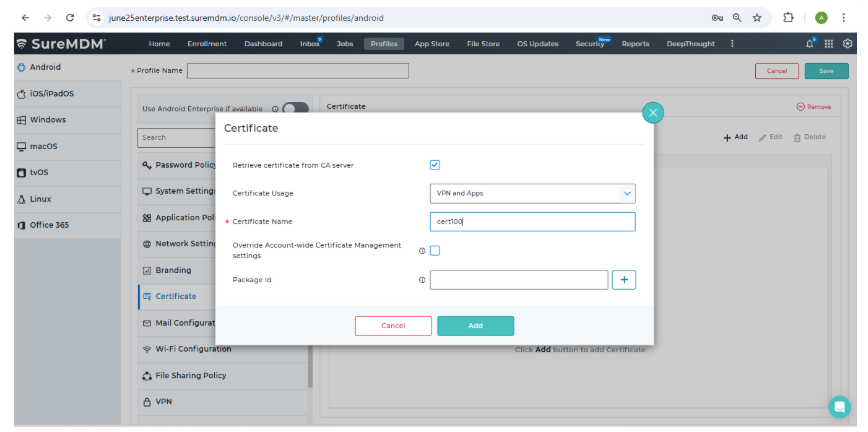Open the apps grid icon in header
Viewport: 868px width, 432px height.
(829, 44)
